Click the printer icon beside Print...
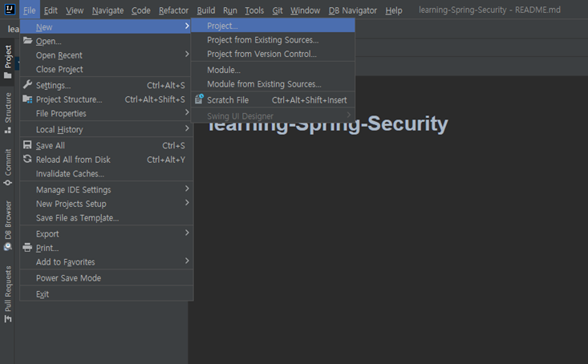588x364 pixels. pos(27,248)
